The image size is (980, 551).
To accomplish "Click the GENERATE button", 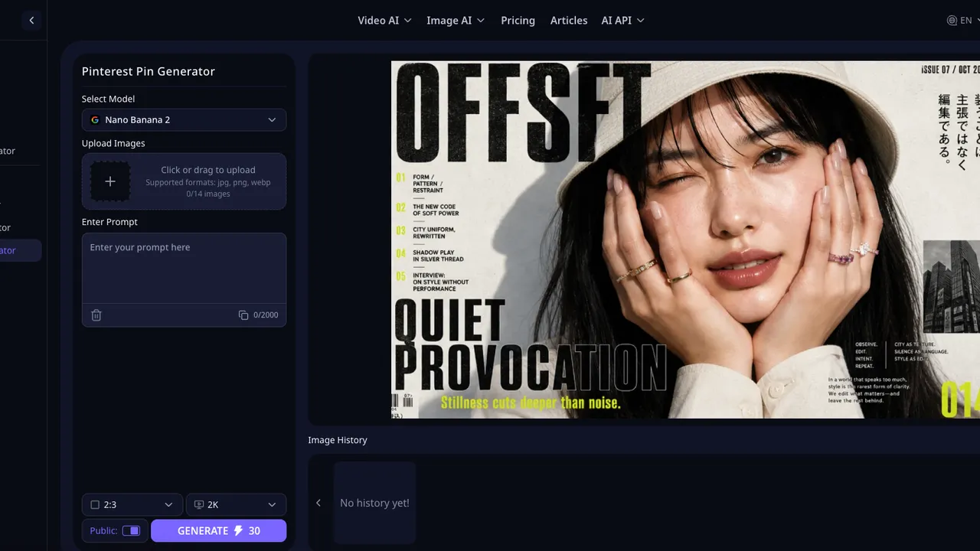I will click(x=218, y=531).
